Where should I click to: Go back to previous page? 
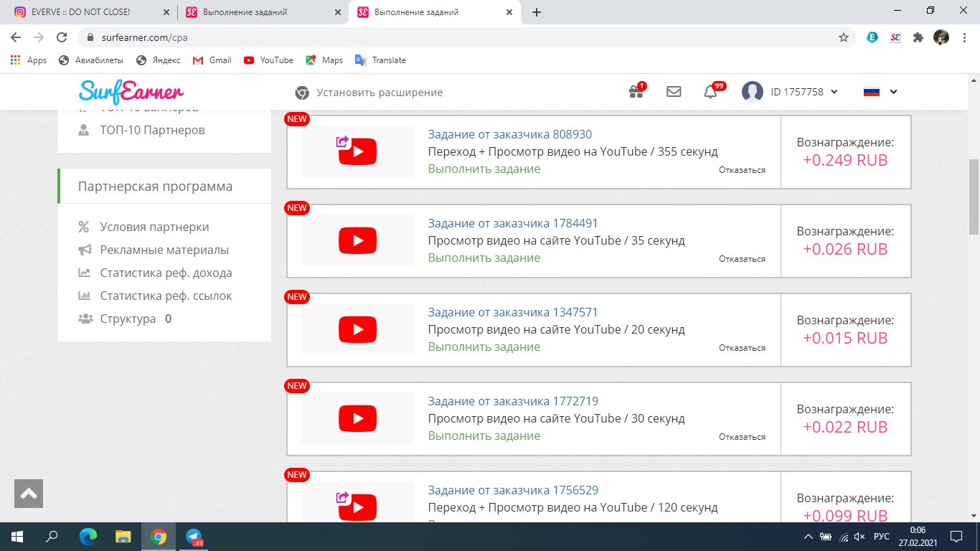16,37
